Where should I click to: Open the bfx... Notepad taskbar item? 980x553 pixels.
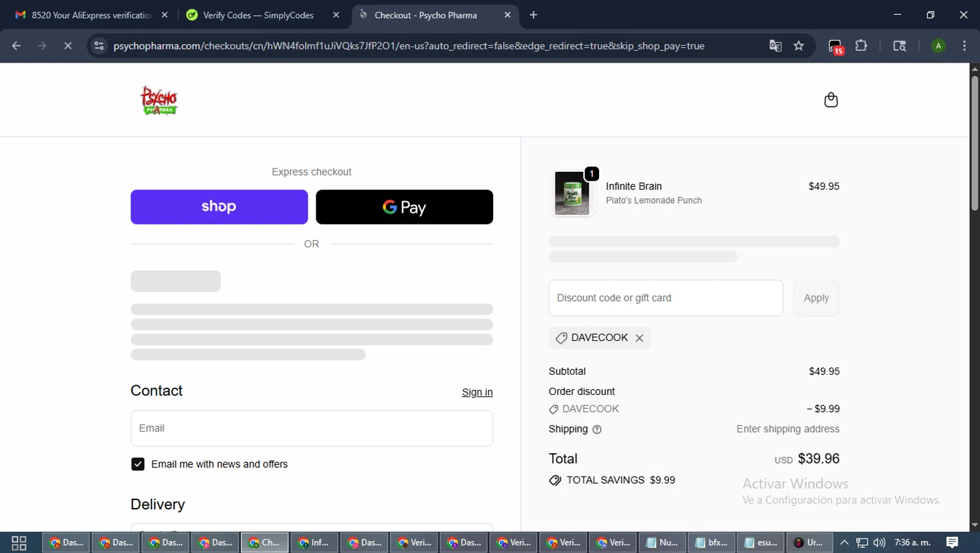point(711,543)
